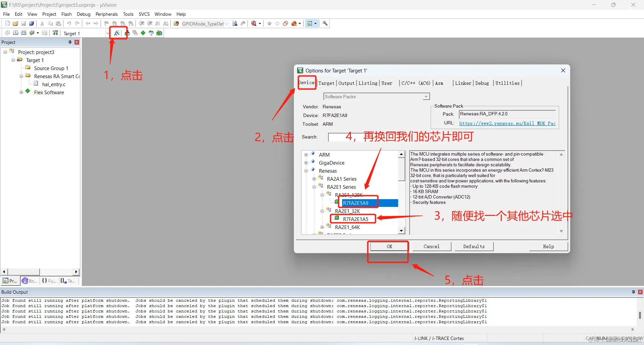Click the Rebuild all target files icon
Image resolution: width=644 pixels, height=345 pixels.
point(23,33)
